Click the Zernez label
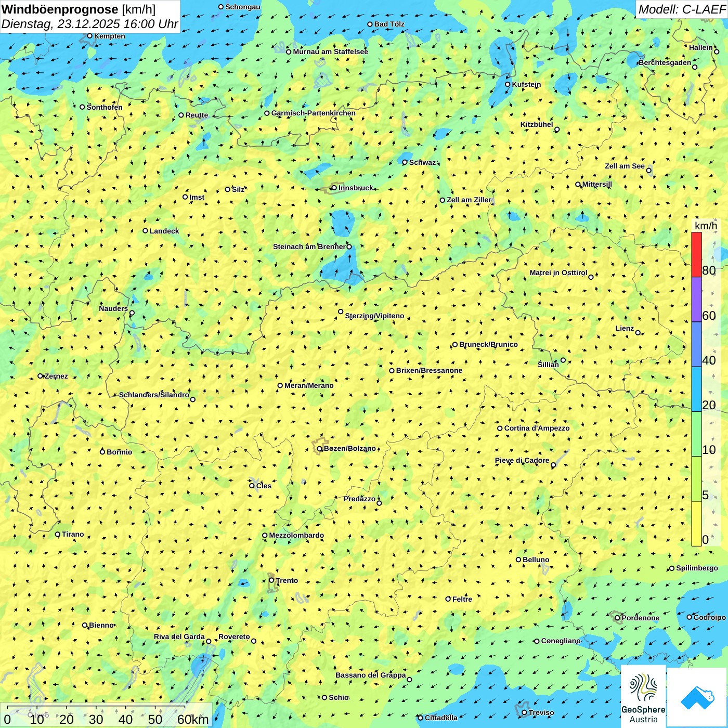Screen dimensions: 728x728 (x=56, y=376)
